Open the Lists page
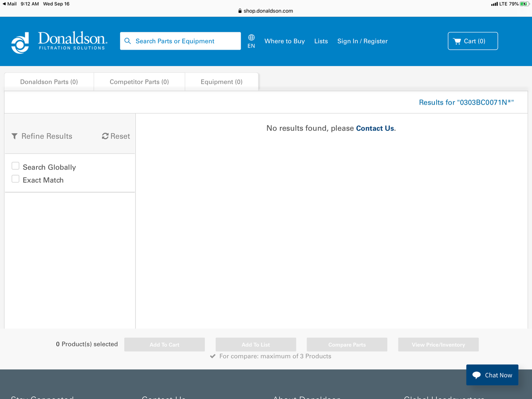532x399 pixels. click(x=321, y=41)
